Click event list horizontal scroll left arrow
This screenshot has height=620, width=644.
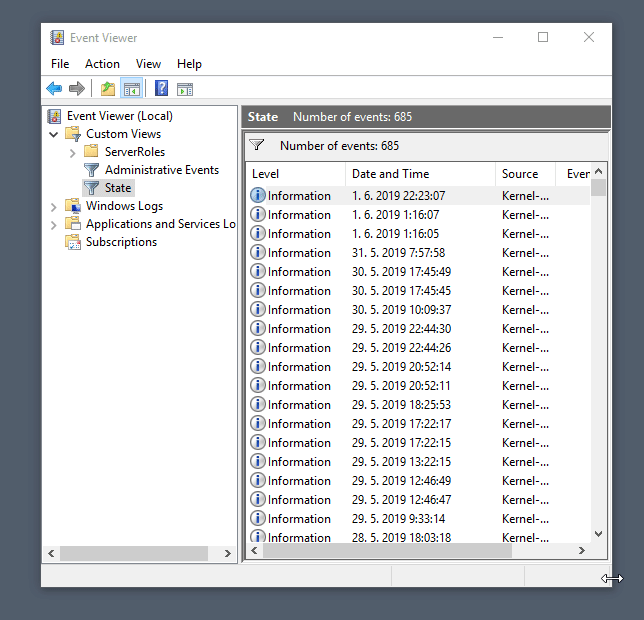tap(254, 550)
